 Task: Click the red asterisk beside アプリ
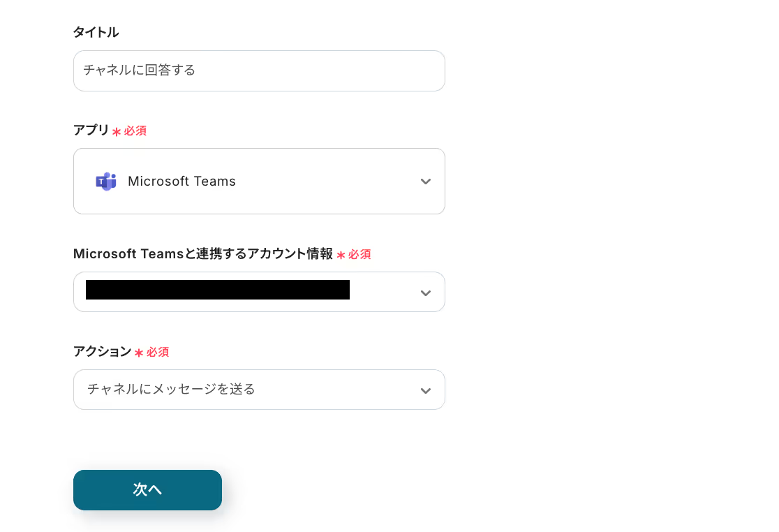tap(117, 131)
